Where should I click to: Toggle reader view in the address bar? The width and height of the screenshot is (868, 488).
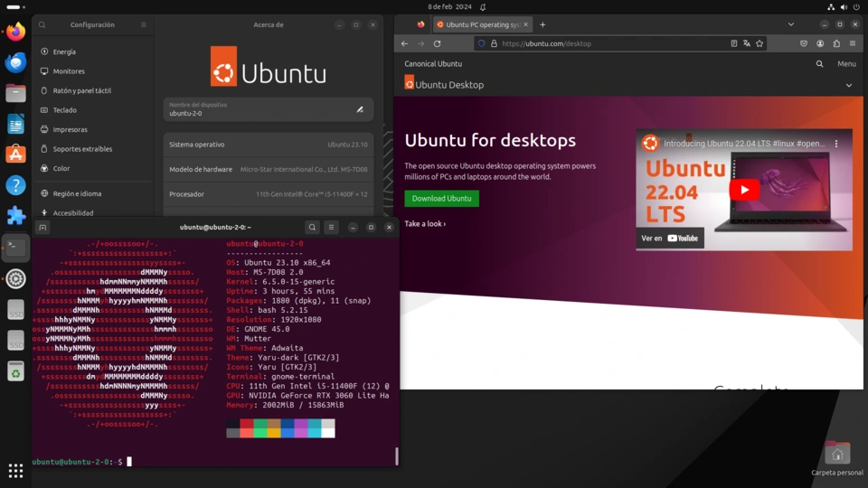(733, 43)
